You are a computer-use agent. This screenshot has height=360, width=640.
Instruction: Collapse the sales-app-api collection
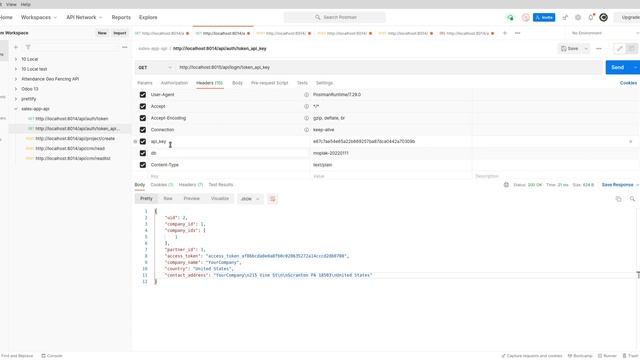[16, 109]
